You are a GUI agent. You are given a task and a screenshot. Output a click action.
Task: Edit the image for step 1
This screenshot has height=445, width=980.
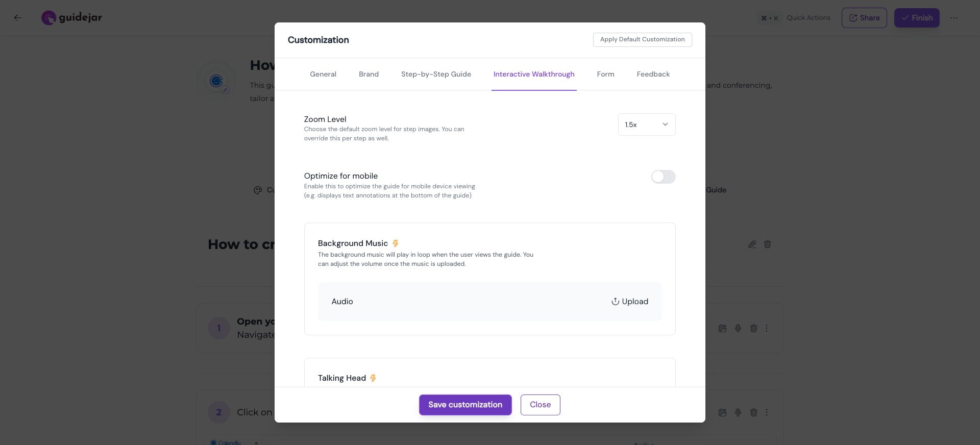722,328
